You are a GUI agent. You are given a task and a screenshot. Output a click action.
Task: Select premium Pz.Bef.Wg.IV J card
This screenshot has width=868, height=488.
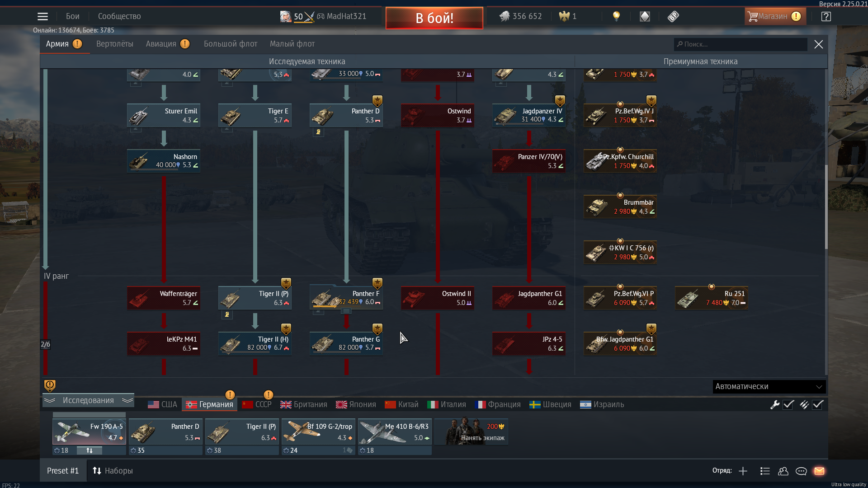[620, 115]
